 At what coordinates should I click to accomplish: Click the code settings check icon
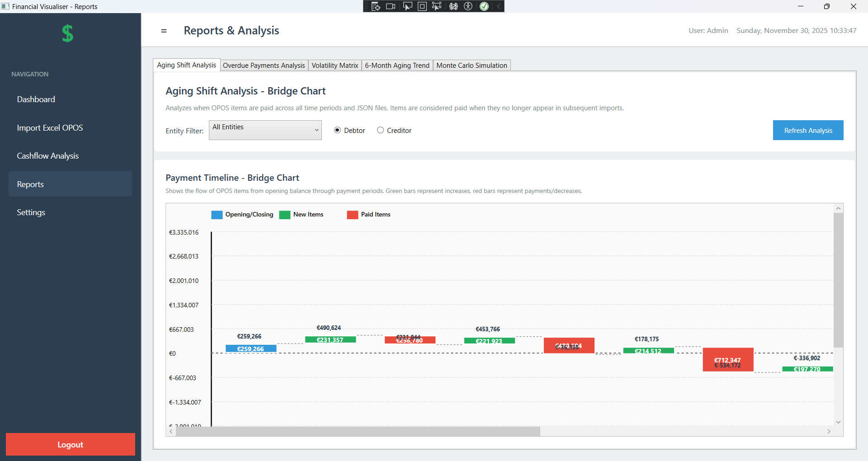(453, 6)
